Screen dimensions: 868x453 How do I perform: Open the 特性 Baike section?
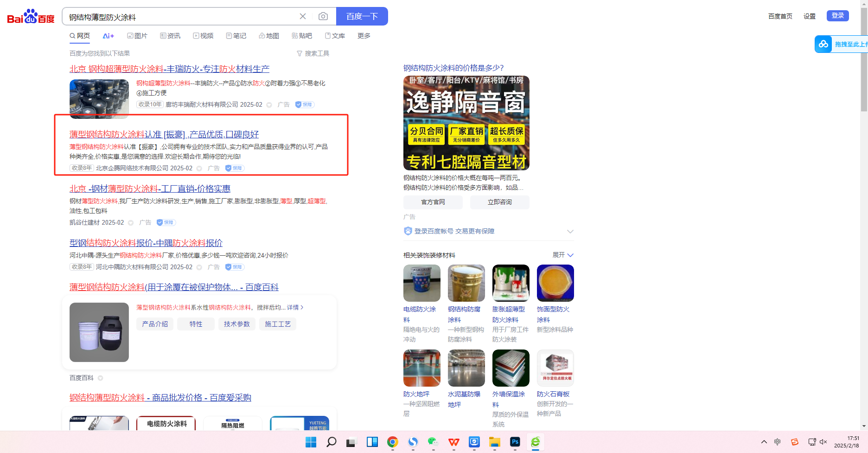point(196,324)
